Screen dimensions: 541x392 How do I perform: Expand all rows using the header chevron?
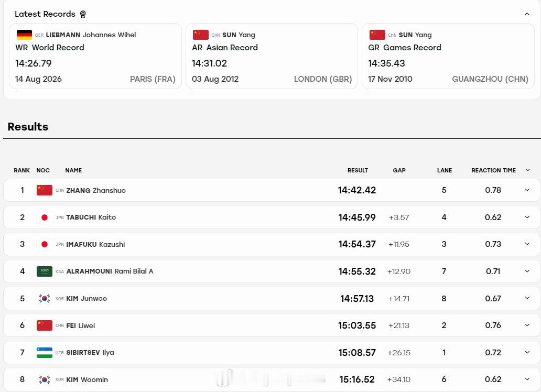(x=527, y=170)
